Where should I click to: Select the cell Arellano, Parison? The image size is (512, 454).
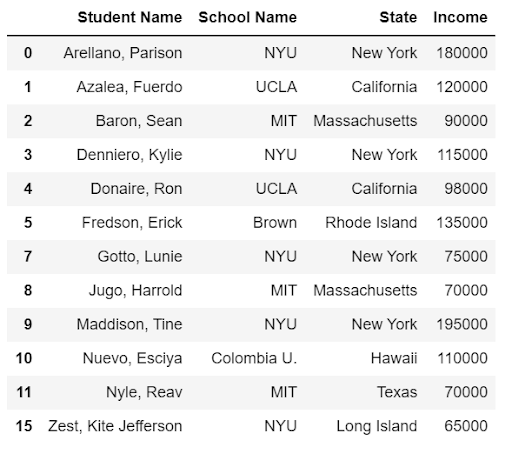click(123, 53)
